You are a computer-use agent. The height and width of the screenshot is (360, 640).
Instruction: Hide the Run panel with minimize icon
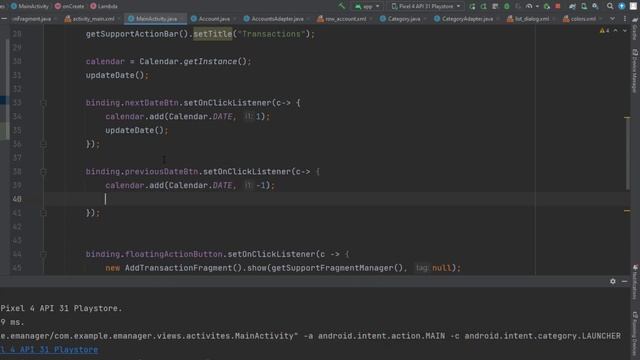[624, 281]
